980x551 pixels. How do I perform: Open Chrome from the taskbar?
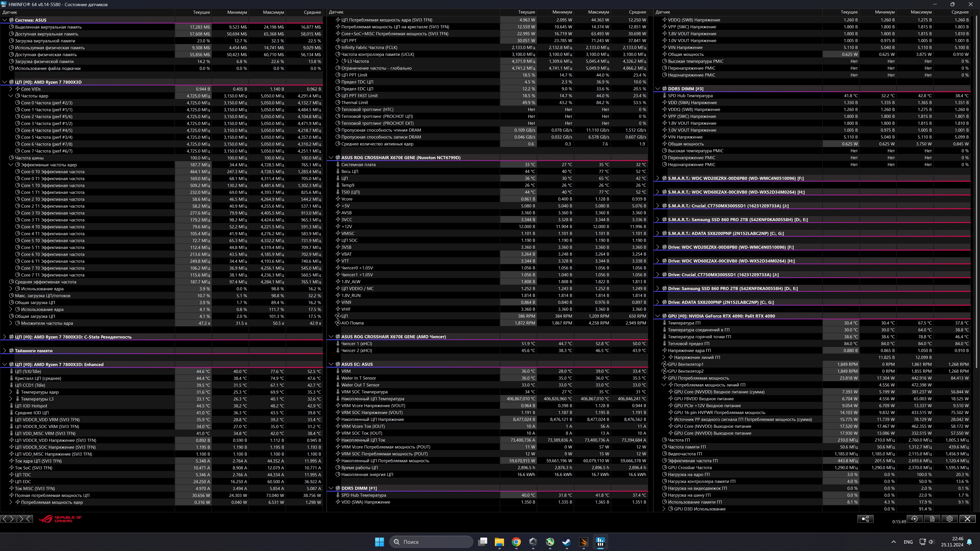tap(516, 542)
